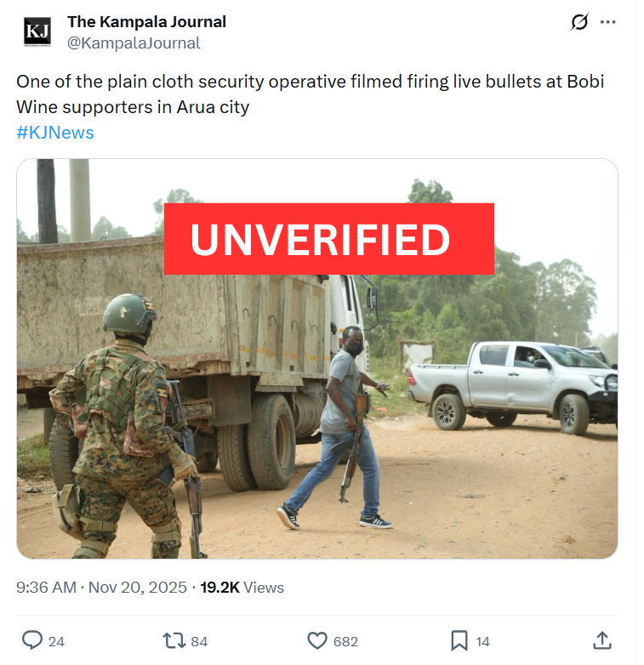Like the tweet with the heart icon
The image size is (644, 665).
pyautogui.click(x=316, y=640)
